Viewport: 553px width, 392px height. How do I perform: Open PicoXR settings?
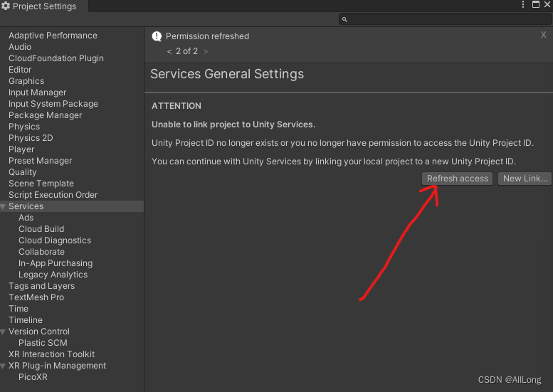(x=33, y=377)
